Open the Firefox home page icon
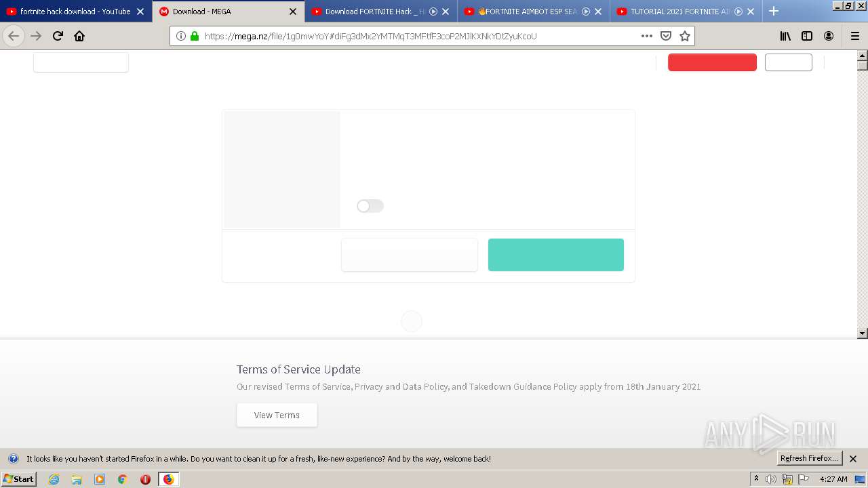 79,36
